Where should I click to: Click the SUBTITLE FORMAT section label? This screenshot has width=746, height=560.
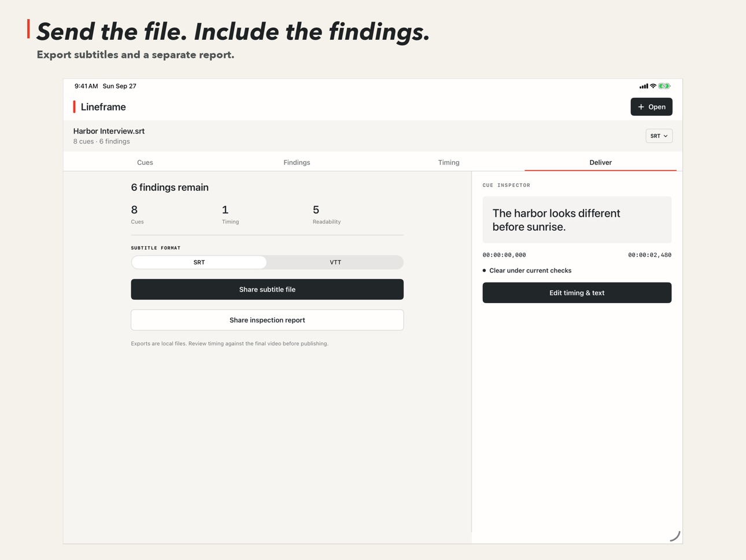pyautogui.click(x=156, y=248)
